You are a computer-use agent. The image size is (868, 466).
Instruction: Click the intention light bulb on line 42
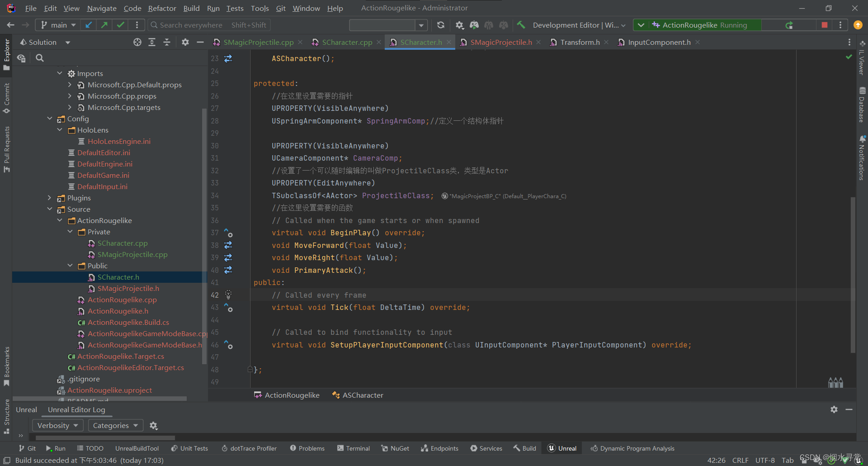click(x=228, y=295)
